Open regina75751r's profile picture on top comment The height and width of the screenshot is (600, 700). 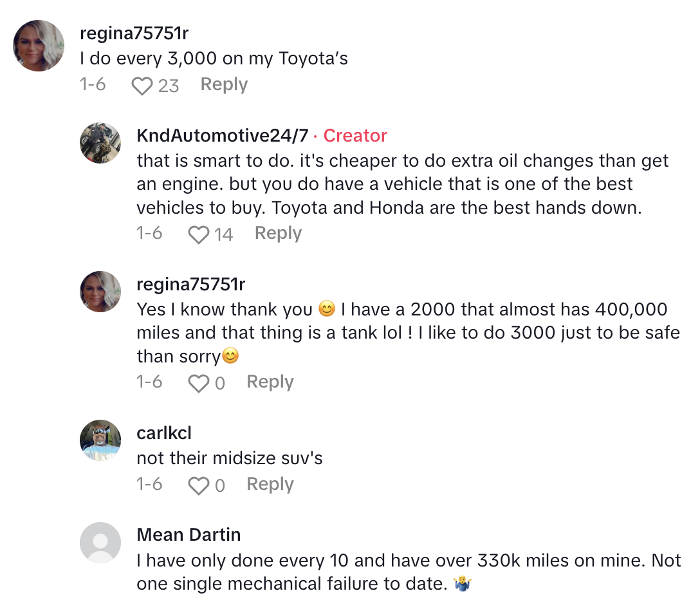point(39,46)
